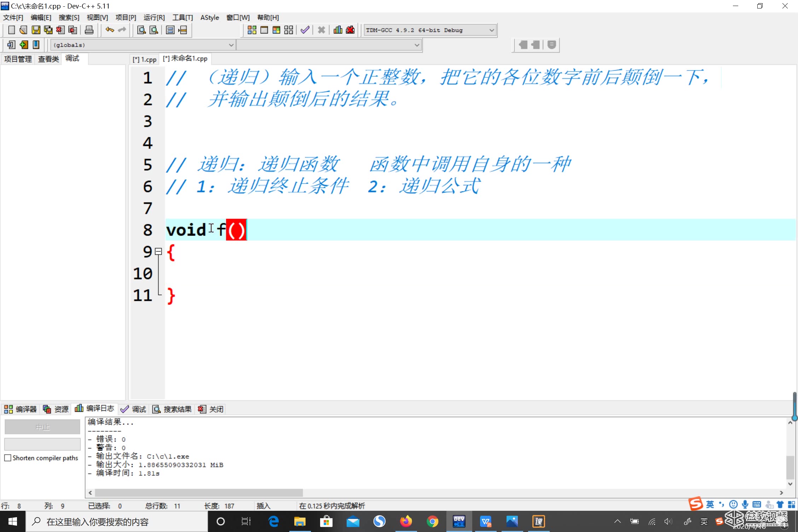
Task: Click the 关闭 button in bottom panel
Action: (211, 409)
